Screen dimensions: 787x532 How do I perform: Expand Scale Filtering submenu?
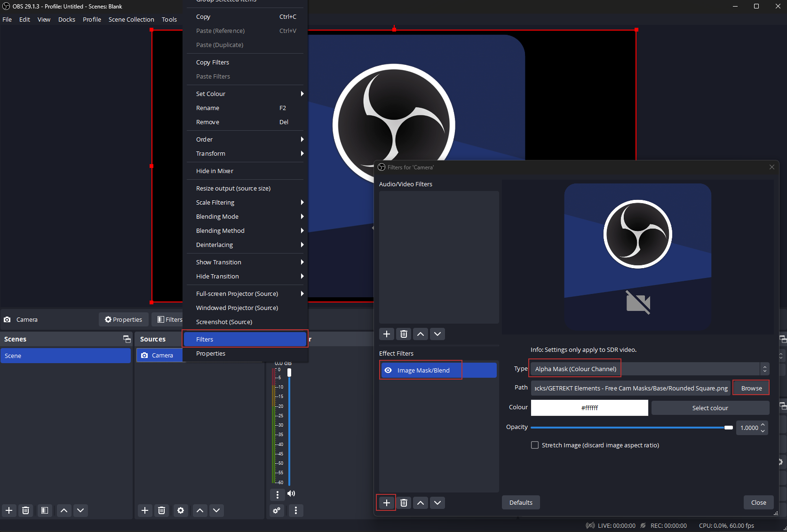tap(246, 202)
